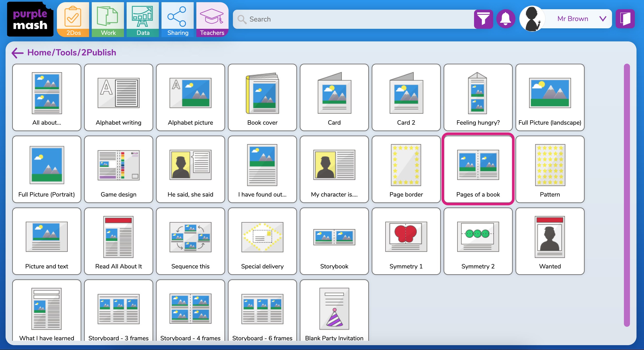Open Storyboard - 6 frames template
Viewport: 644px width, 350px height.
262,310
